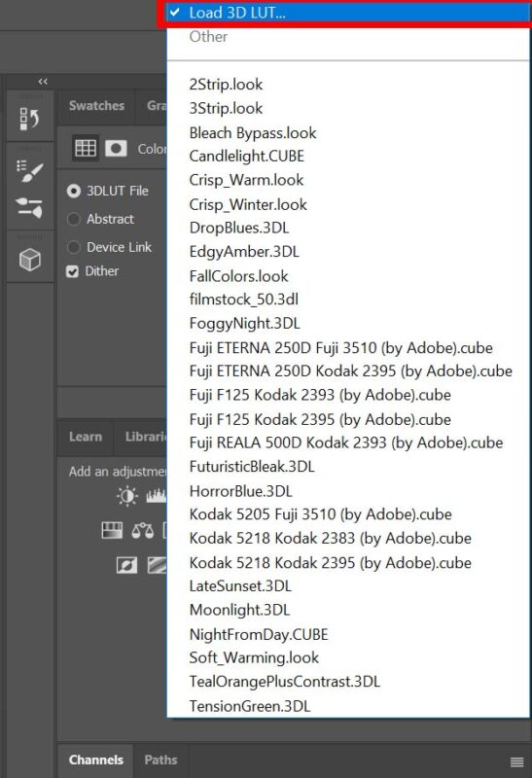Screen dimensions: 532x778
Task: Select HorrorBlue.3DL LUT
Action: click(x=348, y=491)
